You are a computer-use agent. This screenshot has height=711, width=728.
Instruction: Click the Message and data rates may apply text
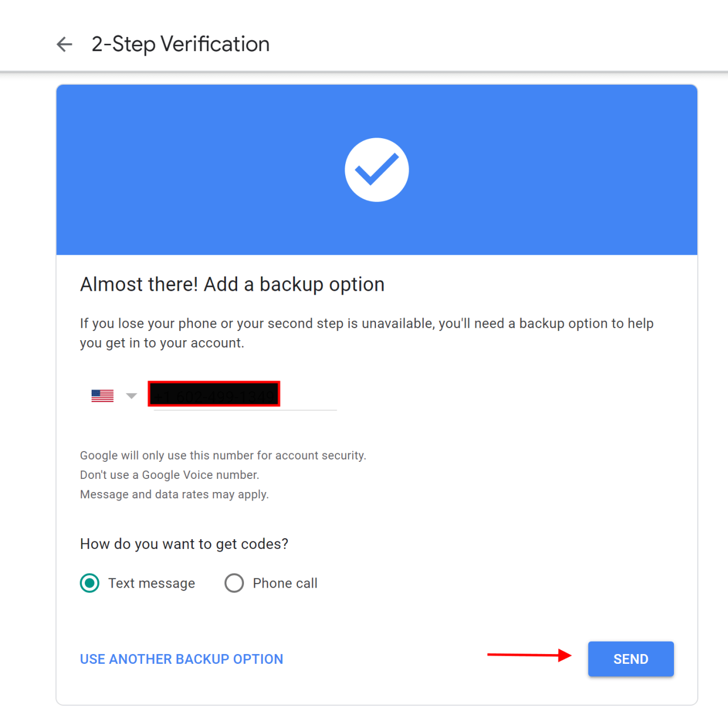(x=174, y=494)
